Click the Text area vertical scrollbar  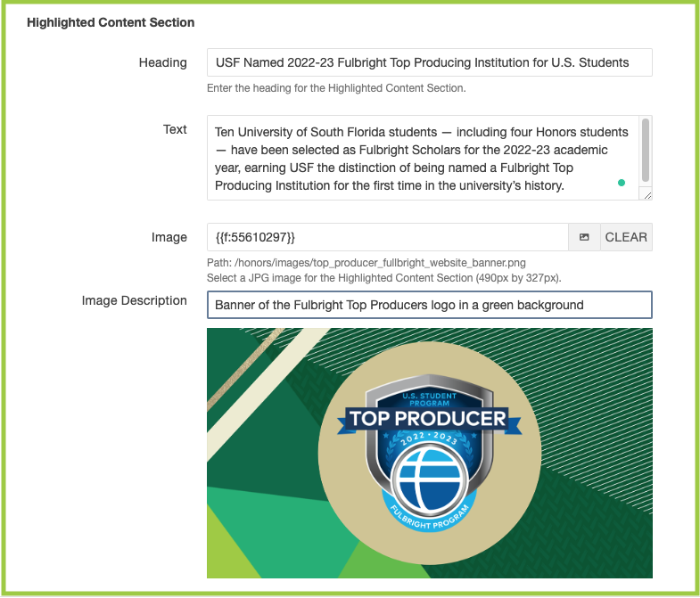point(646,151)
